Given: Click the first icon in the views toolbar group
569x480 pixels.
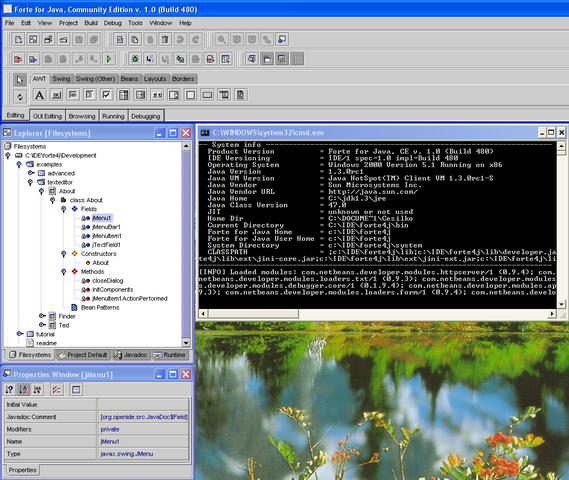Looking at the screenshot, I should (252, 59).
